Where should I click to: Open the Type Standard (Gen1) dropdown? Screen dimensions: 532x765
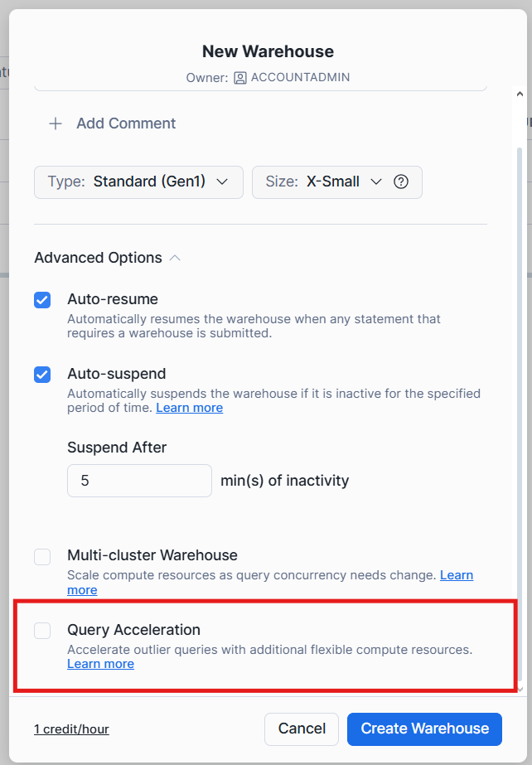[138, 182]
